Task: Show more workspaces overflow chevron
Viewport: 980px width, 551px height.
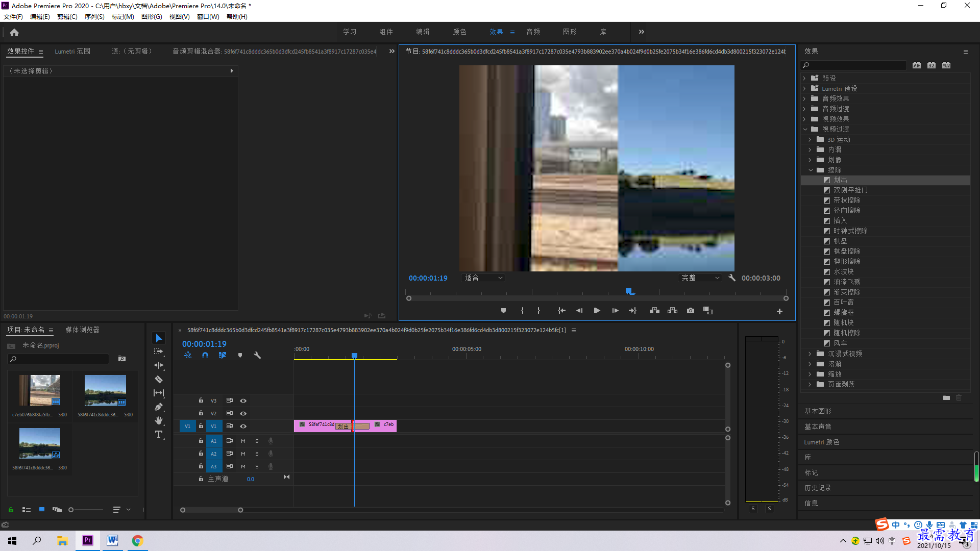Action: coord(642,32)
